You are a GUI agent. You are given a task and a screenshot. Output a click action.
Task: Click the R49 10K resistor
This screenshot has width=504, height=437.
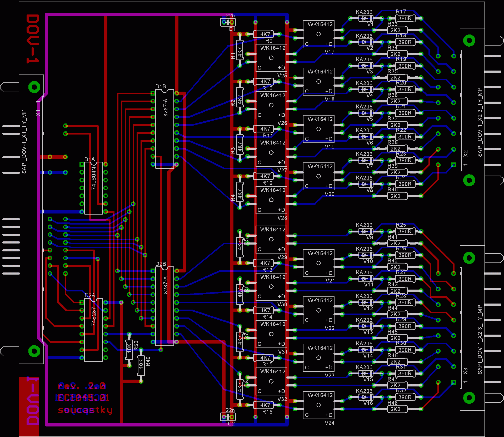(141, 365)
